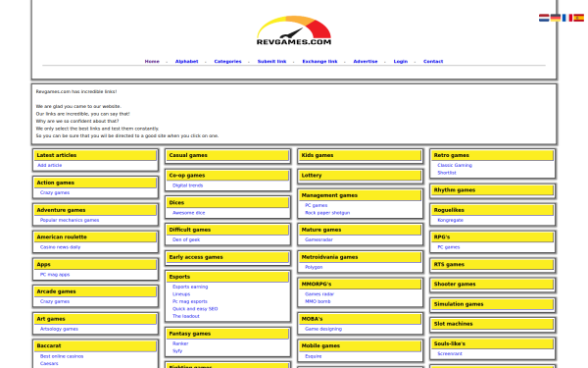Go to the Contact page
This screenshot has height=368, width=588.
433,61
